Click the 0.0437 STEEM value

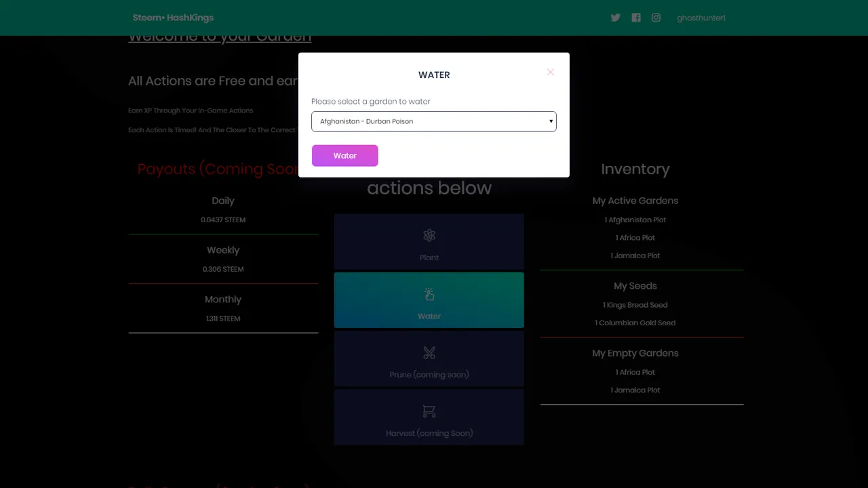223,220
